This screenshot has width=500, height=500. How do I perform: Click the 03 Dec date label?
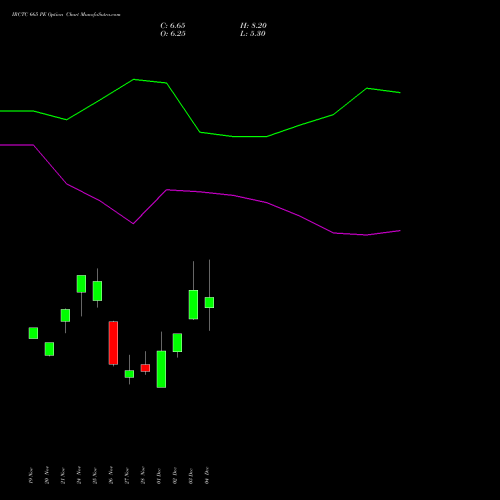point(191,476)
